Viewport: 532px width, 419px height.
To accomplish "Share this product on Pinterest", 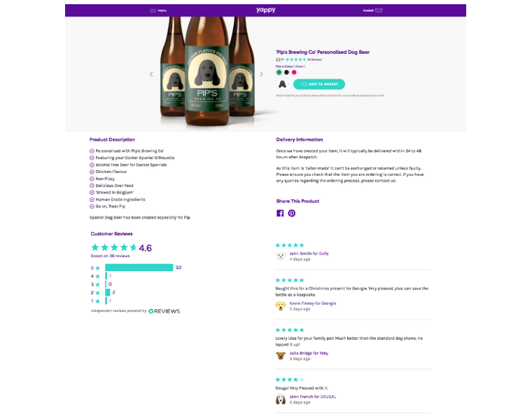I will click(x=291, y=213).
